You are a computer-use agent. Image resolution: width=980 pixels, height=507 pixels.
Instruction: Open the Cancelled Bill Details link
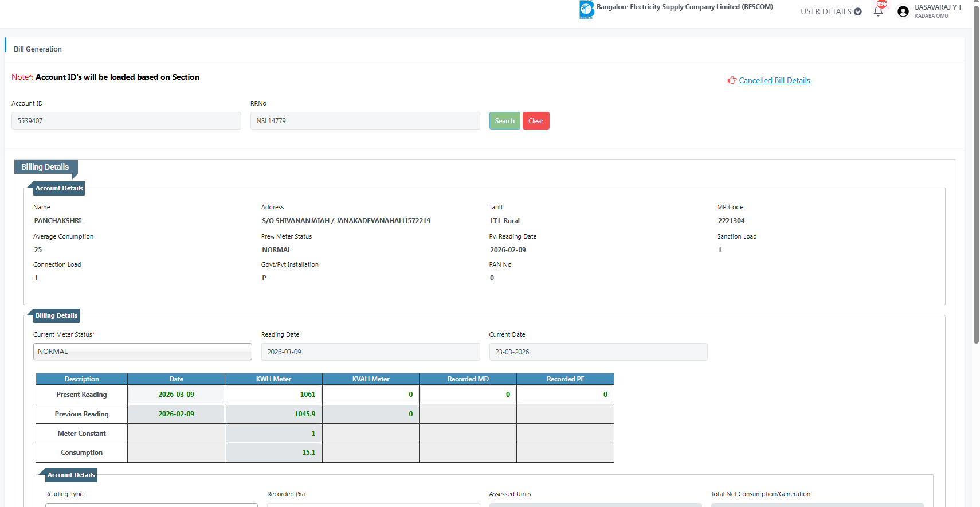click(774, 80)
